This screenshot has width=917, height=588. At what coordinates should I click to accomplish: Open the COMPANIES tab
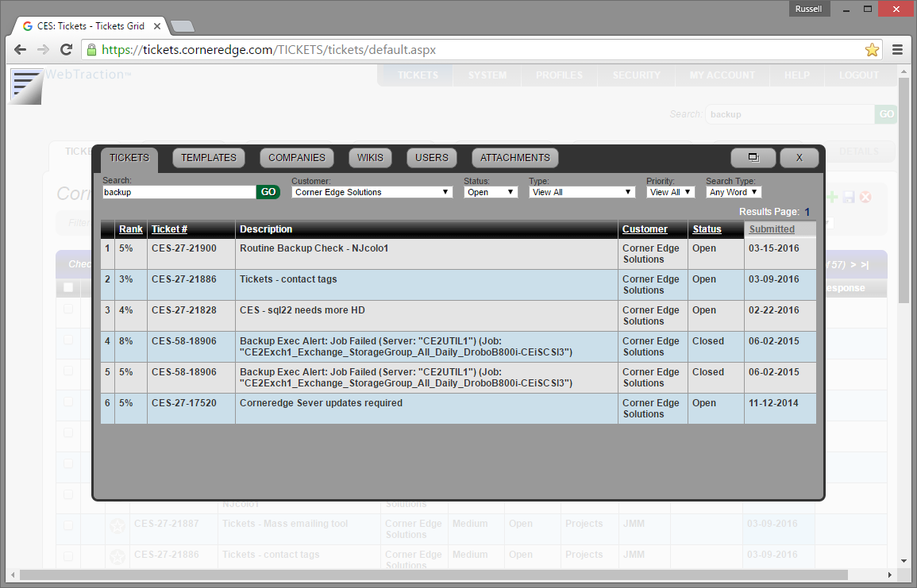click(x=296, y=158)
